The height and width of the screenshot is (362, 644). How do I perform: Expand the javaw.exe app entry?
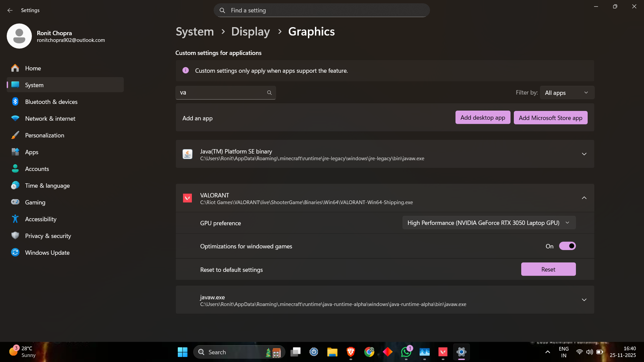(584, 300)
